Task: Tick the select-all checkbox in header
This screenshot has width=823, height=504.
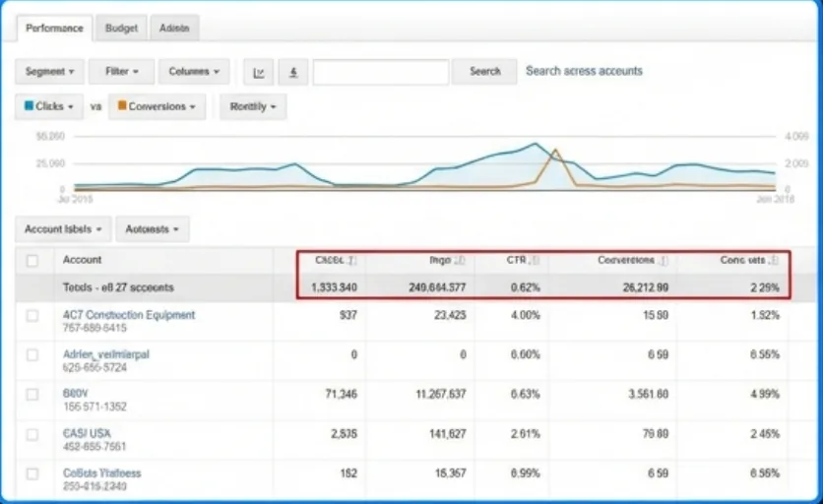Action: pyautogui.click(x=32, y=261)
